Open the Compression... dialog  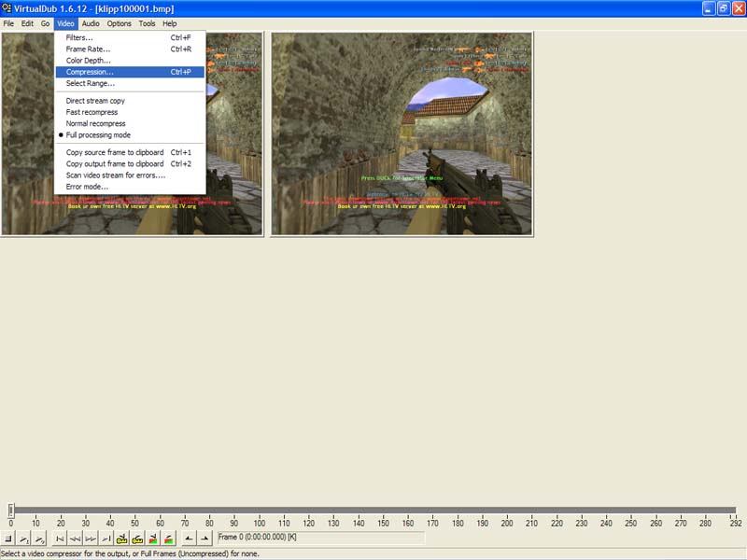click(130, 72)
